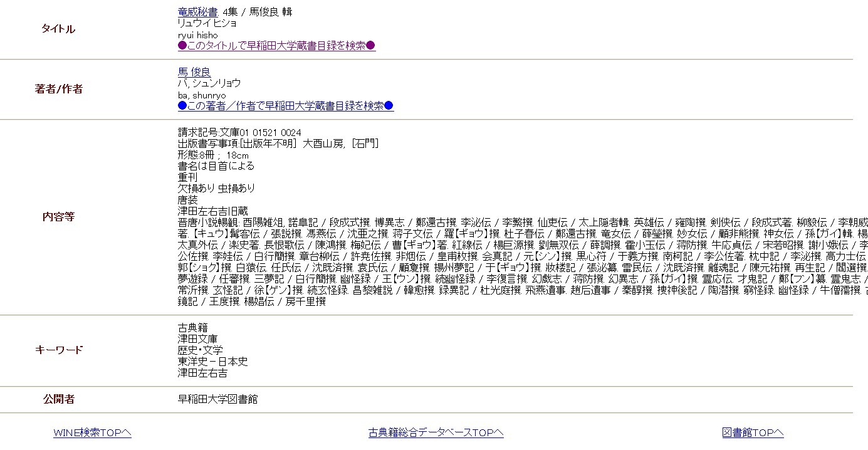The width and height of the screenshot is (868, 450).
Task: Click the タイトル row label
Action: 58,29
